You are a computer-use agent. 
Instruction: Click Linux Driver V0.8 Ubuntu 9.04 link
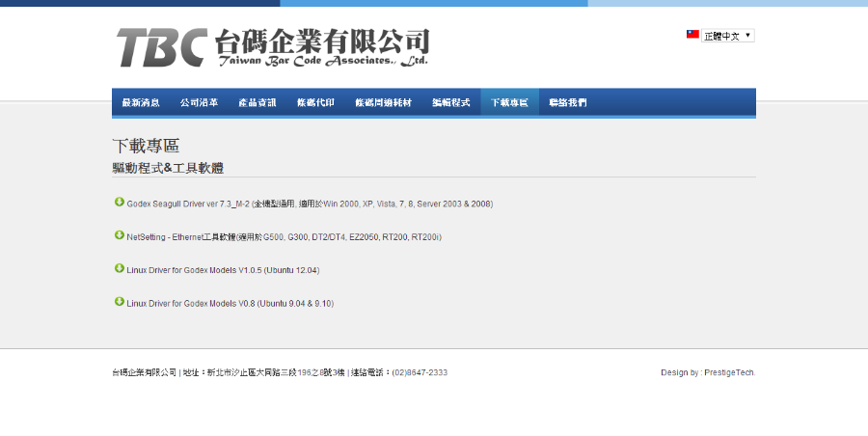230,303
